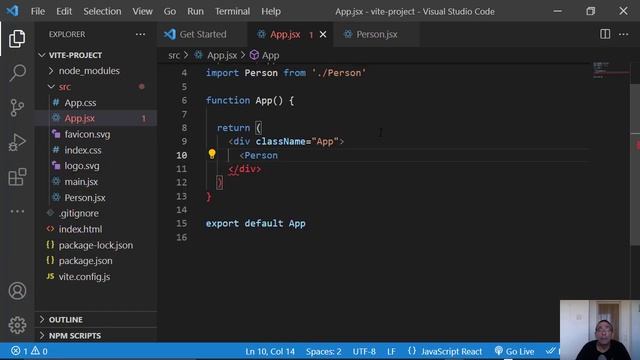Go to line via Ln 10, Col 14
Screen dimensions: 640x360
tap(270, 351)
